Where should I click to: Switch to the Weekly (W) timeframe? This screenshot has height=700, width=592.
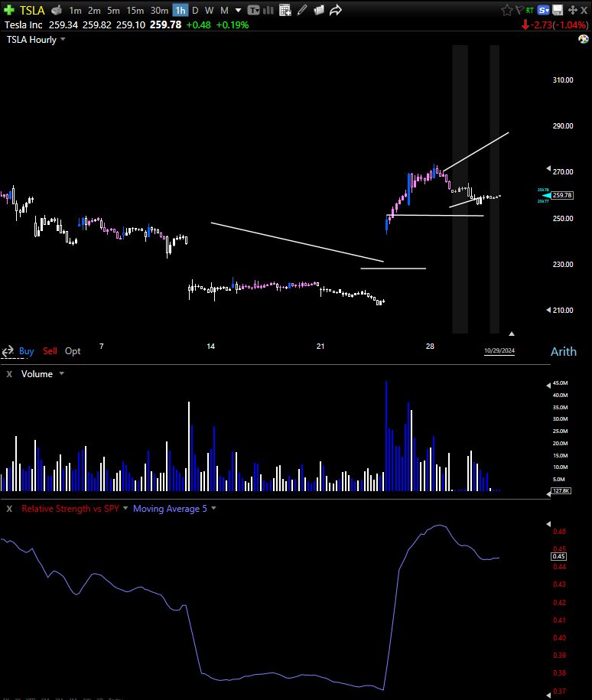[x=209, y=10]
